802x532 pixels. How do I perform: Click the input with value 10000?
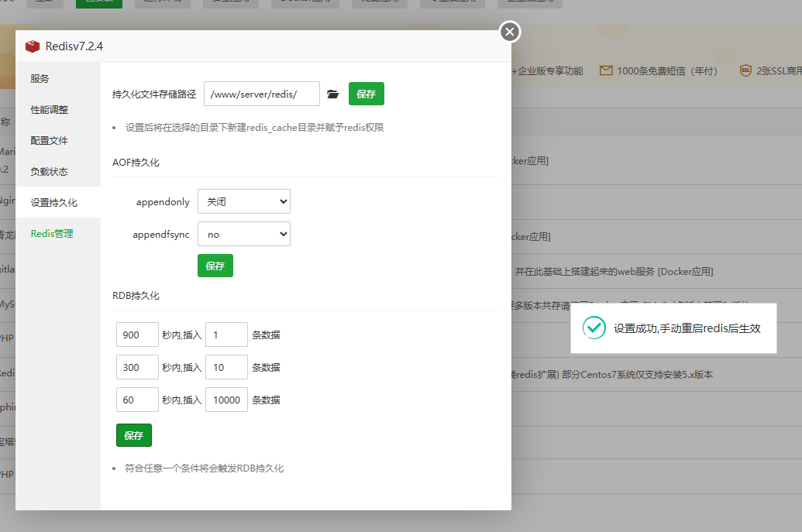(x=226, y=400)
